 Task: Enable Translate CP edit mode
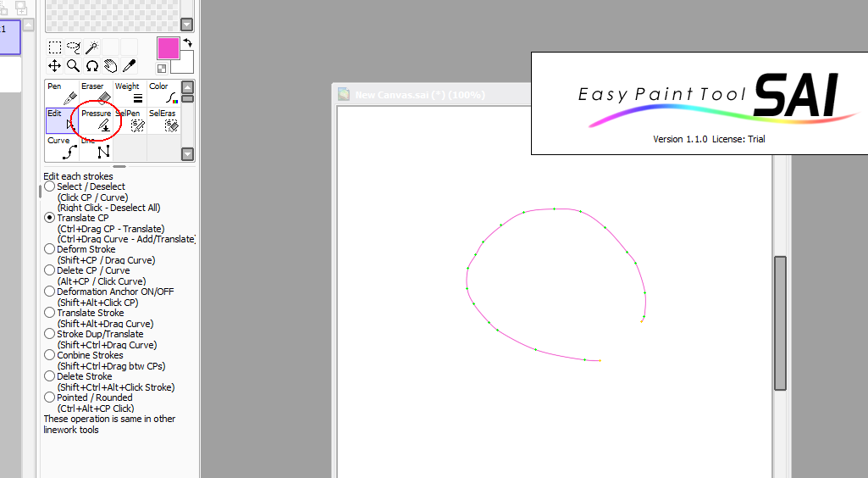[x=50, y=218]
